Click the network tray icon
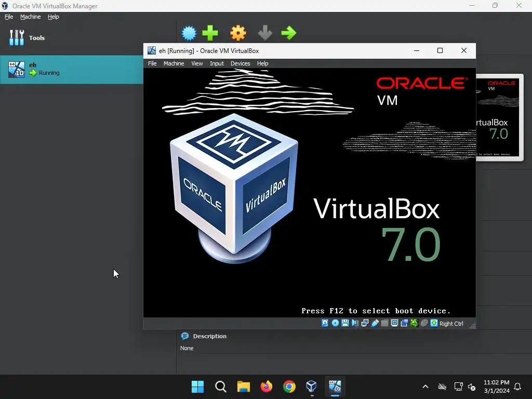The width and height of the screenshot is (532, 399). (x=458, y=387)
